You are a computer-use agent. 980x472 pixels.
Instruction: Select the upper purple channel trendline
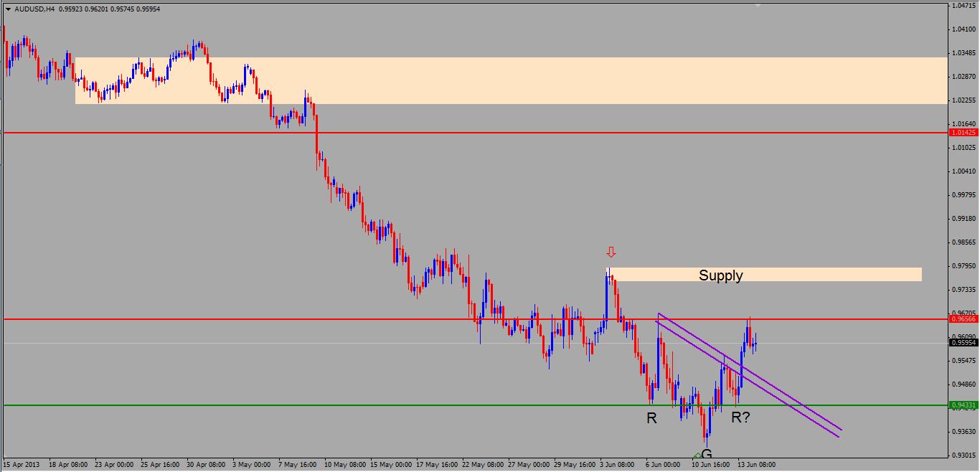[x=750, y=372]
